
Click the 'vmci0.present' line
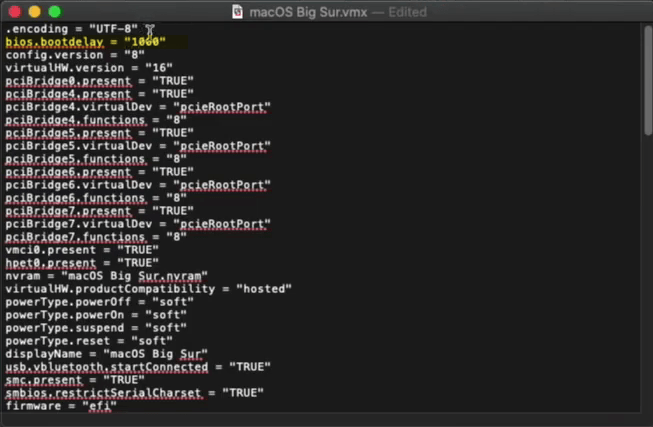82,250
